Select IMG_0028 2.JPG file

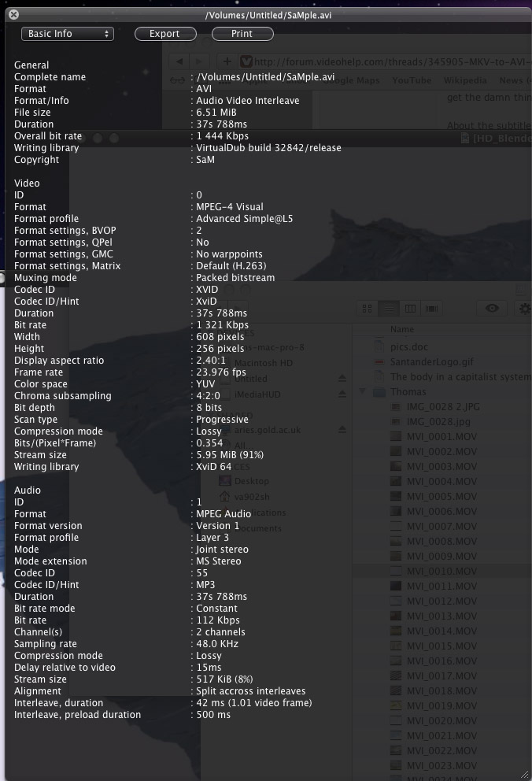tap(443, 406)
